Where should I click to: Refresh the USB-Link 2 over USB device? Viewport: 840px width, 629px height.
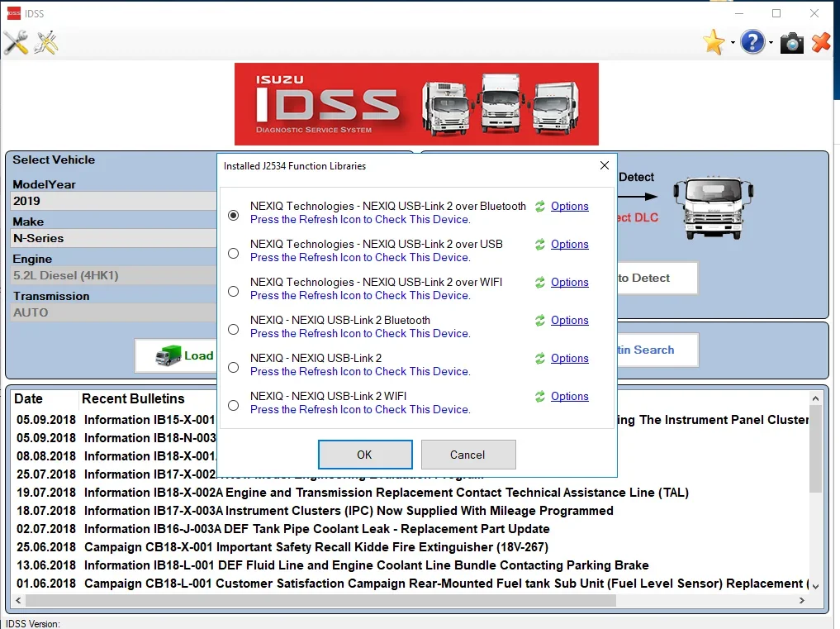[540, 245]
